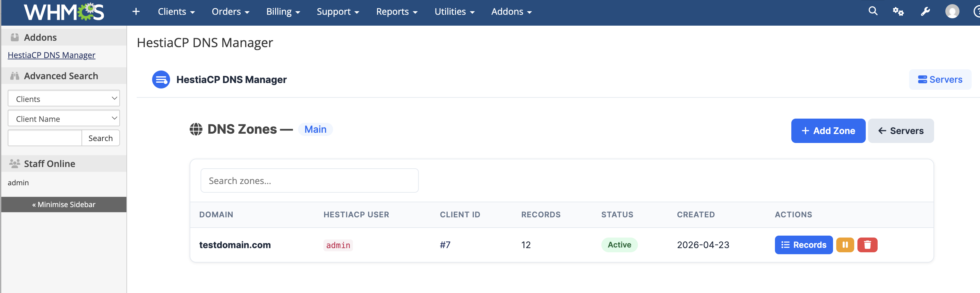Delete testdomain.com with the red trash icon
This screenshot has width=980, height=293.
pyautogui.click(x=867, y=245)
